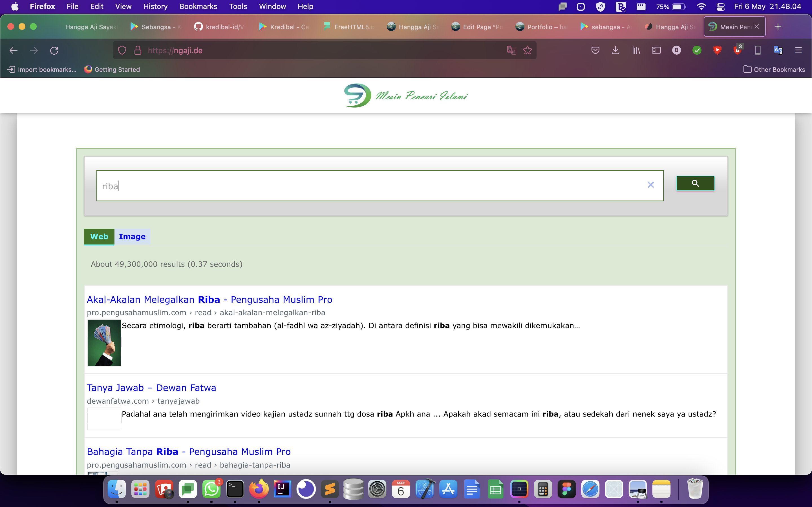Open Firefox application menu hamburger icon
The width and height of the screenshot is (812, 507).
point(798,50)
